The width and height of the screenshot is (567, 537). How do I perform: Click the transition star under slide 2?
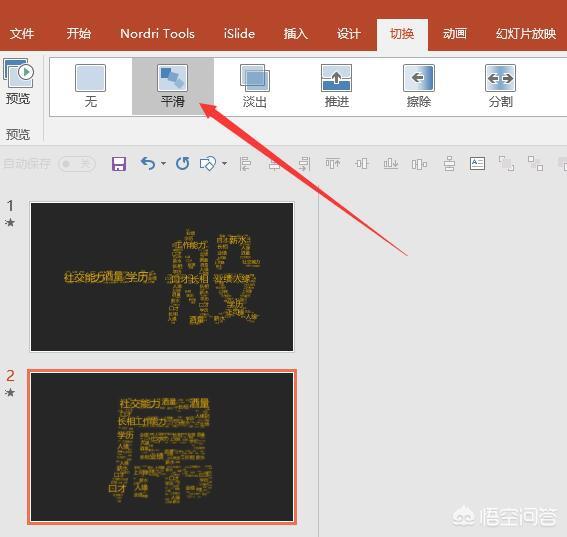tap(10, 392)
